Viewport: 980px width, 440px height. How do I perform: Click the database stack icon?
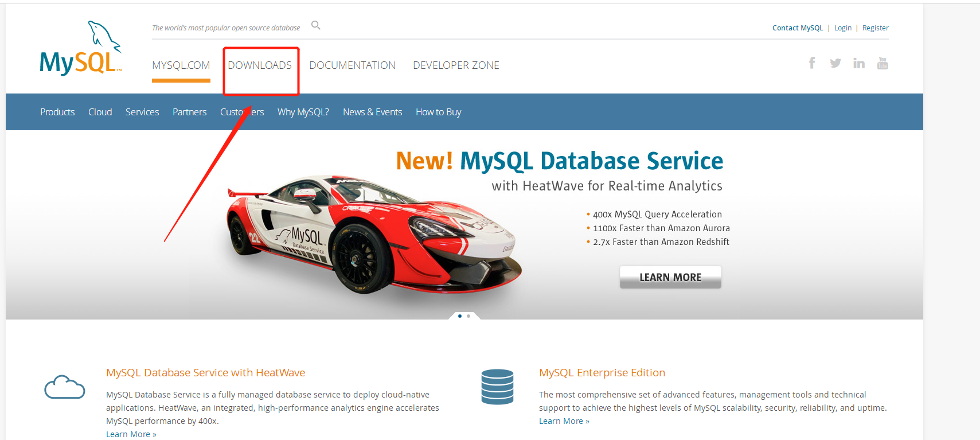tap(498, 387)
